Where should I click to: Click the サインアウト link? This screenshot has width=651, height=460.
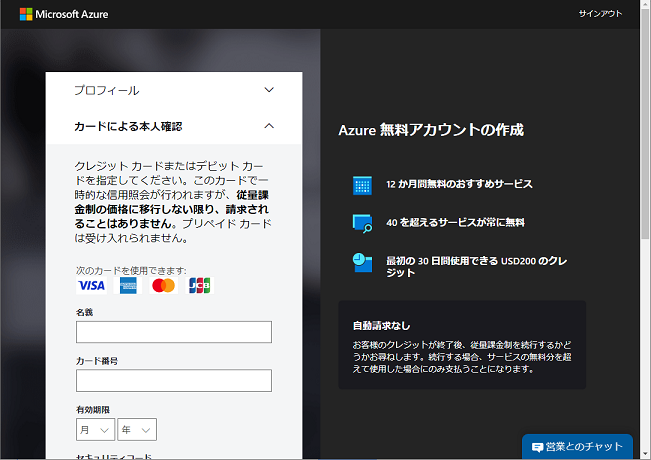pyautogui.click(x=600, y=14)
